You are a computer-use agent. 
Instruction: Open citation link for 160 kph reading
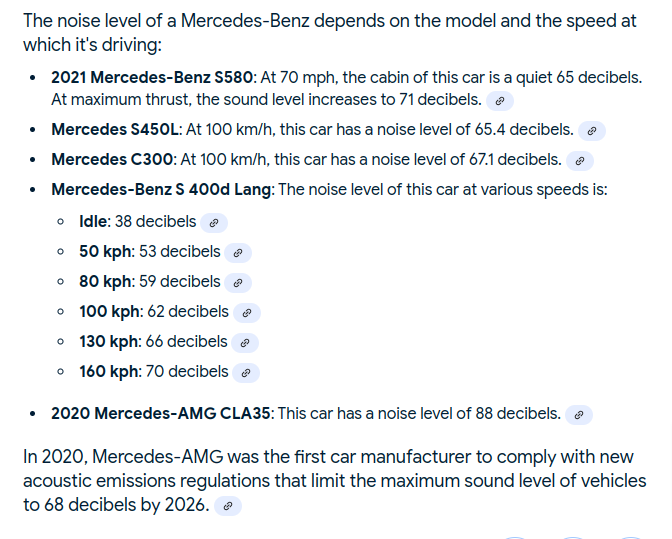(246, 373)
